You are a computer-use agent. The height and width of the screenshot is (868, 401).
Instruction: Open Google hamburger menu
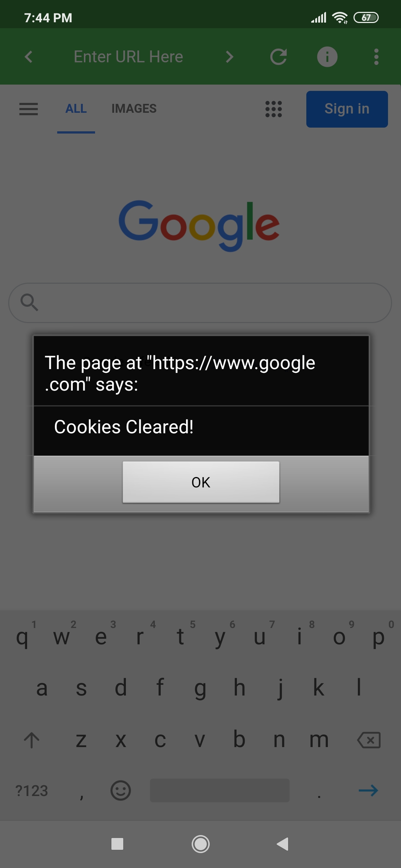point(29,109)
